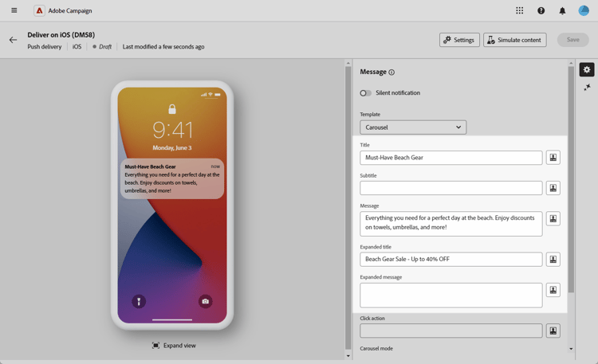598x364 pixels.
Task: Click the Save button
Action: pyautogui.click(x=572, y=40)
